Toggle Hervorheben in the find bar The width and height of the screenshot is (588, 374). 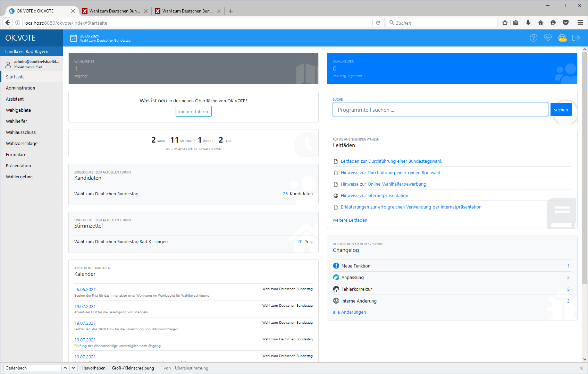pyautogui.click(x=93, y=368)
